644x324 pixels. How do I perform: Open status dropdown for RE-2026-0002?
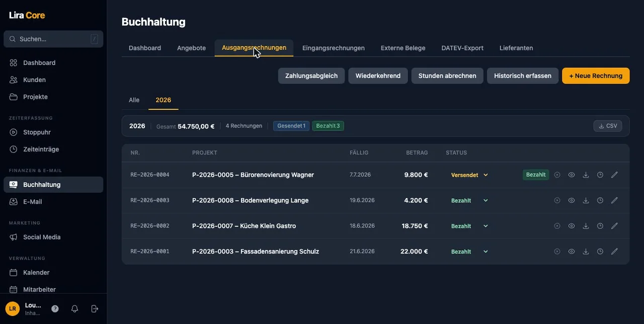[x=470, y=226]
